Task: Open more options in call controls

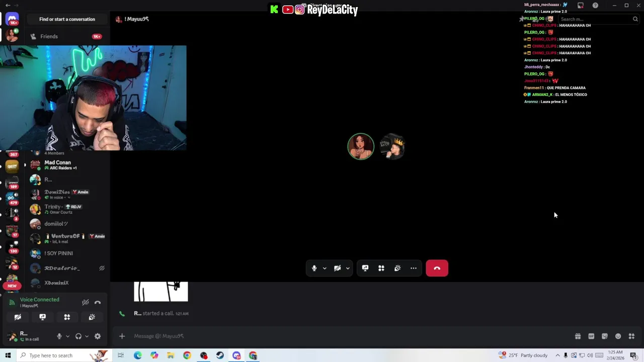Action: (414, 268)
